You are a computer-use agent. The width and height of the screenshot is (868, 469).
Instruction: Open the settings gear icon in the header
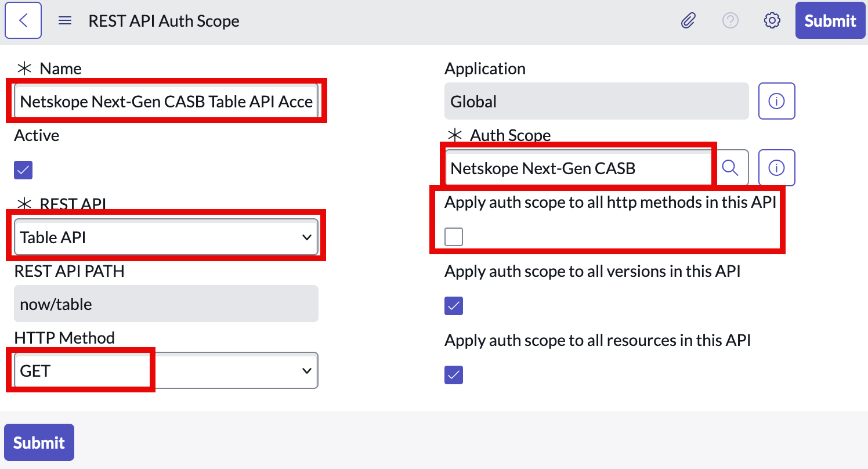click(772, 21)
